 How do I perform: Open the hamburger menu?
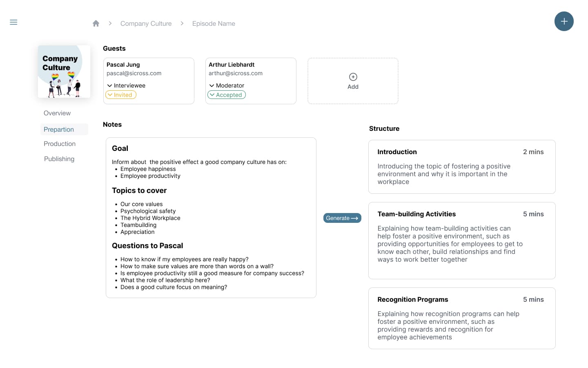pyautogui.click(x=13, y=22)
